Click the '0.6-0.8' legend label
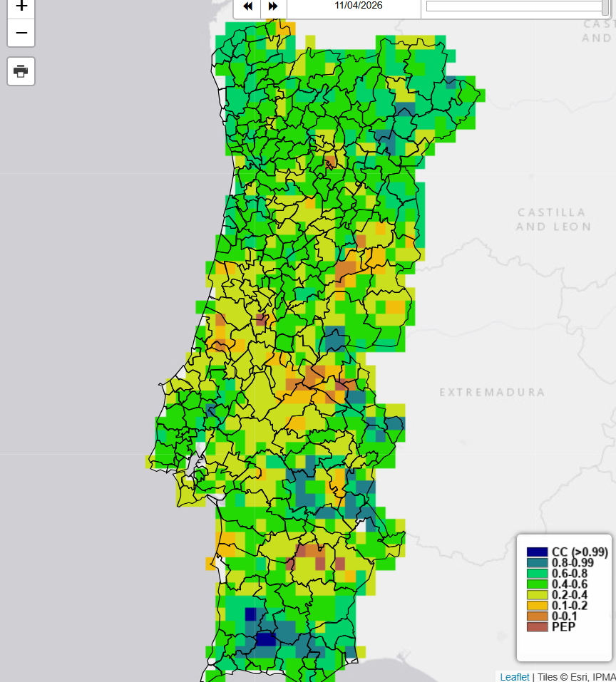 [570, 574]
